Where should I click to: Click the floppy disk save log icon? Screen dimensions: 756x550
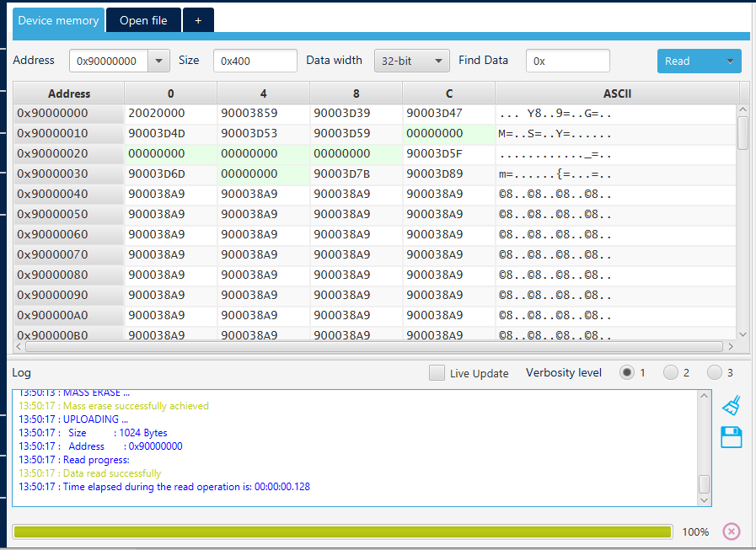point(731,437)
